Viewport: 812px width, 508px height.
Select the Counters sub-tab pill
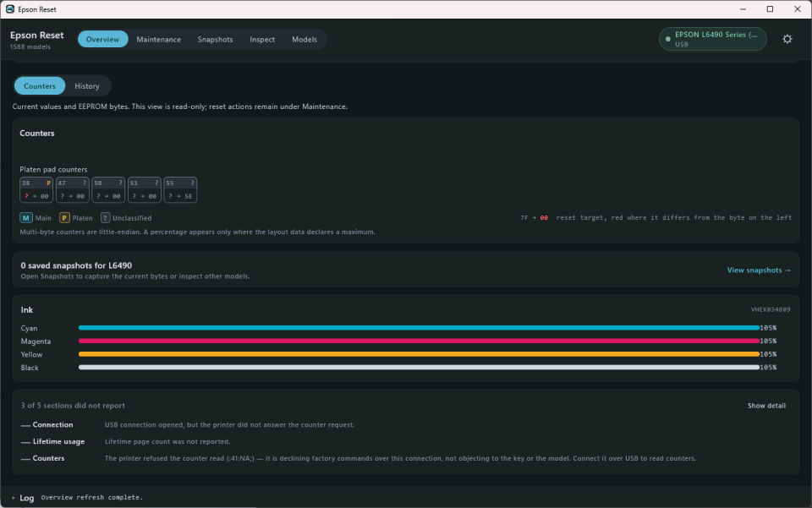(x=40, y=86)
